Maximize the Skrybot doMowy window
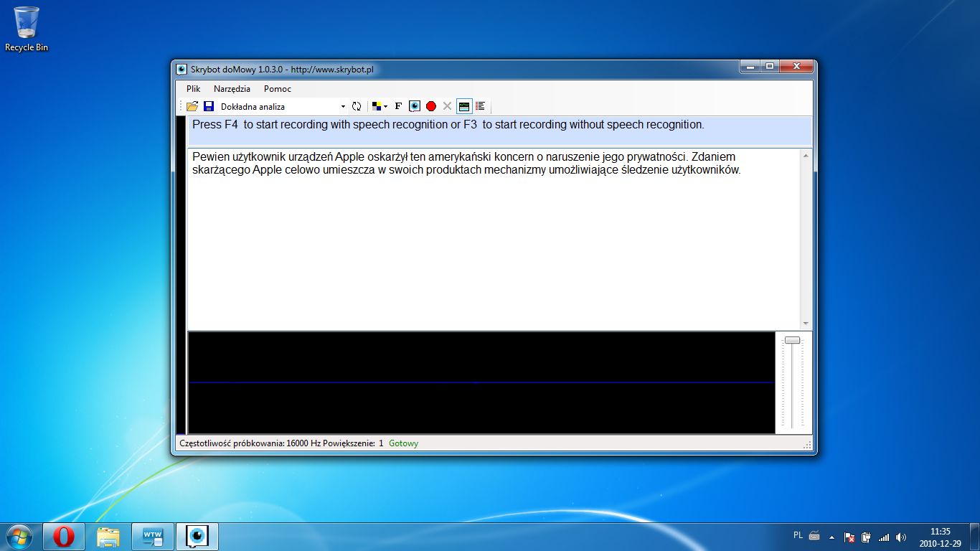 coord(770,67)
